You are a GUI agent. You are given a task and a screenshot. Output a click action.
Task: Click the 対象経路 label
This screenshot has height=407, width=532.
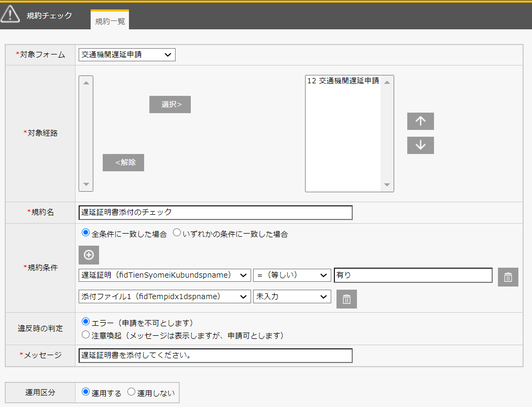pyautogui.click(x=42, y=133)
